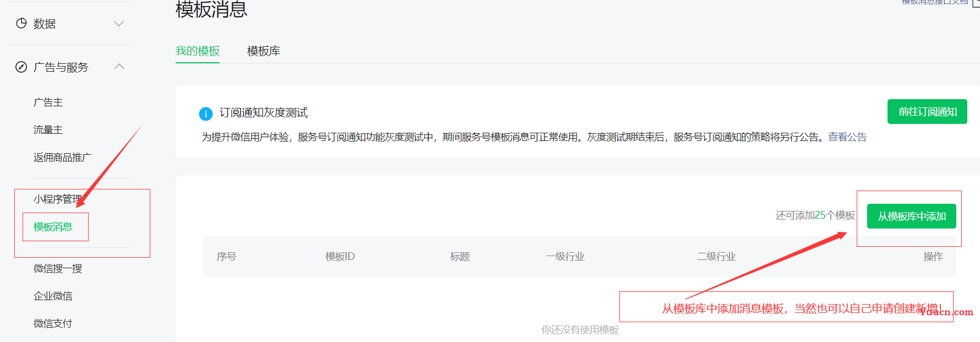Click the 从模板库中添加 button

pos(911,216)
